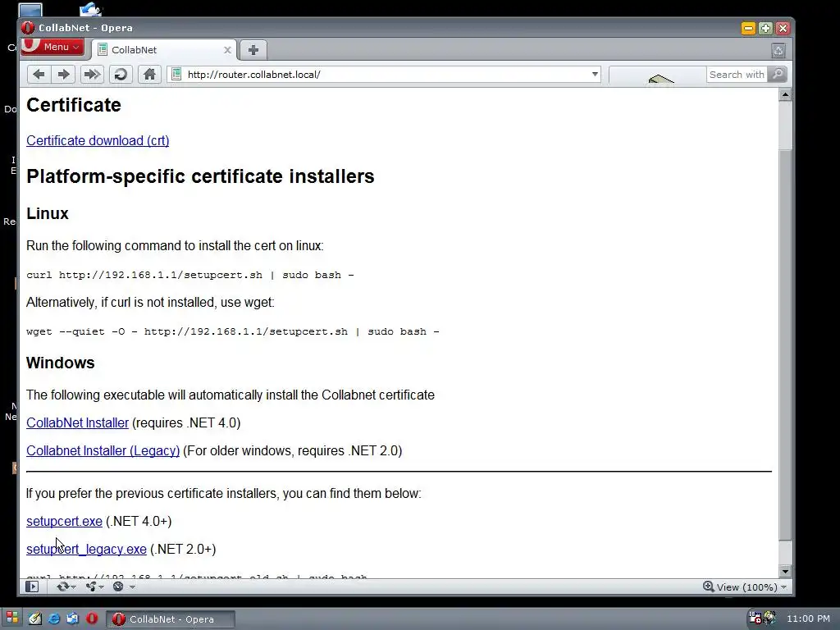Screen dimensions: 840x630
Task: Open the desktop icon with blue arrow
Action: tap(90, 9)
